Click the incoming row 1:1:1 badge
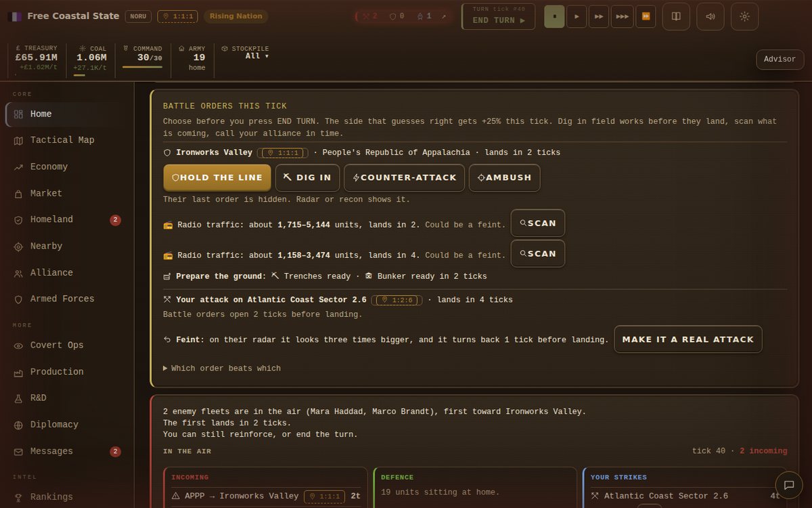The image size is (812, 508). [x=324, y=496]
